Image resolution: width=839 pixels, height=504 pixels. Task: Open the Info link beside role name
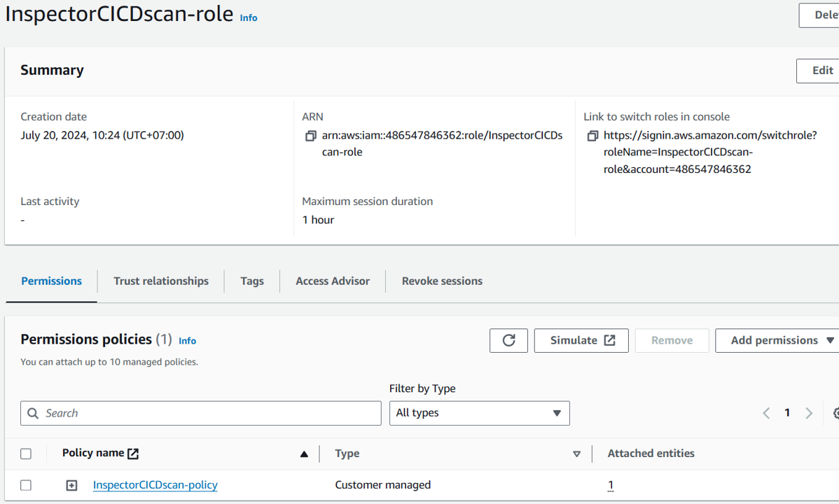pyautogui.click(x=249, y=17)
